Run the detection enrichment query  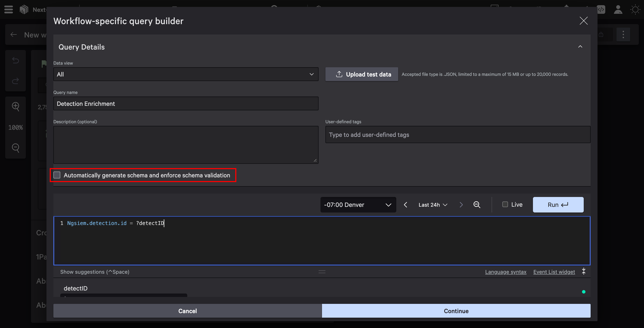pyautogui.click(x=558, y=205)
